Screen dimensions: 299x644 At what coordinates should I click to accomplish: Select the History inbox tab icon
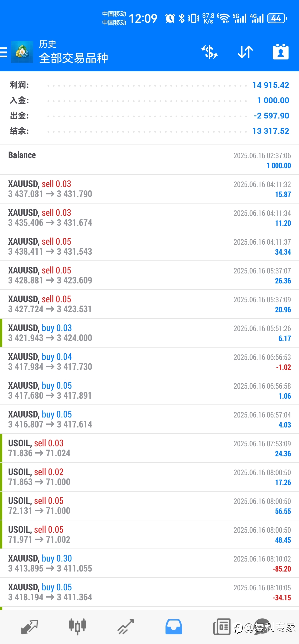(x=174, y=627)
